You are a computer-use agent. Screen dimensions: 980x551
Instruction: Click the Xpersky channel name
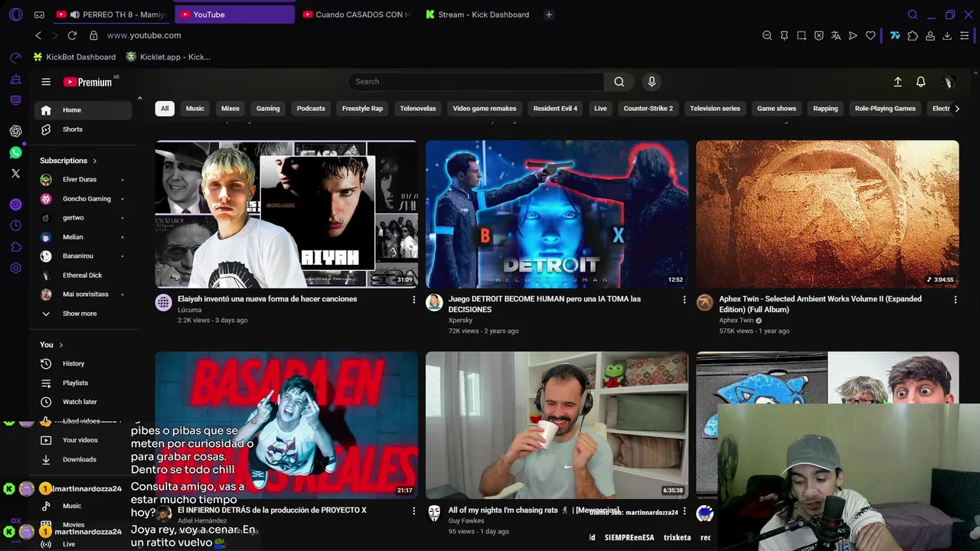(x=460, y=321)
